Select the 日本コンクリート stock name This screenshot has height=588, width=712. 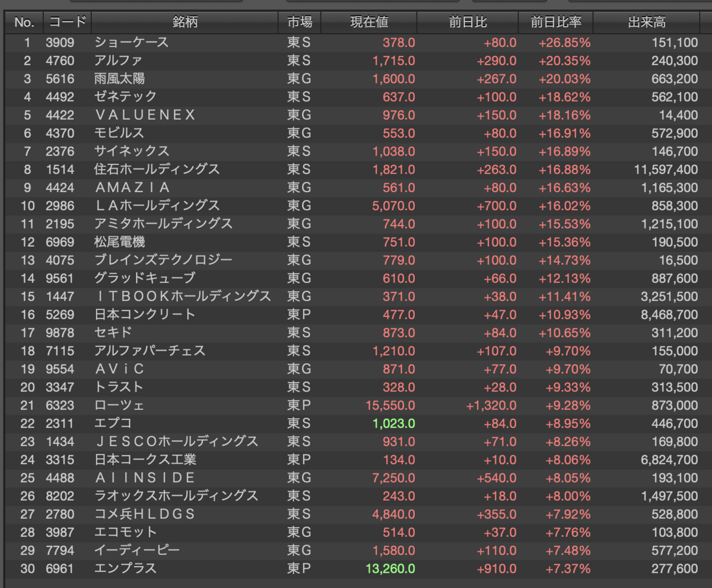[144, 314]
